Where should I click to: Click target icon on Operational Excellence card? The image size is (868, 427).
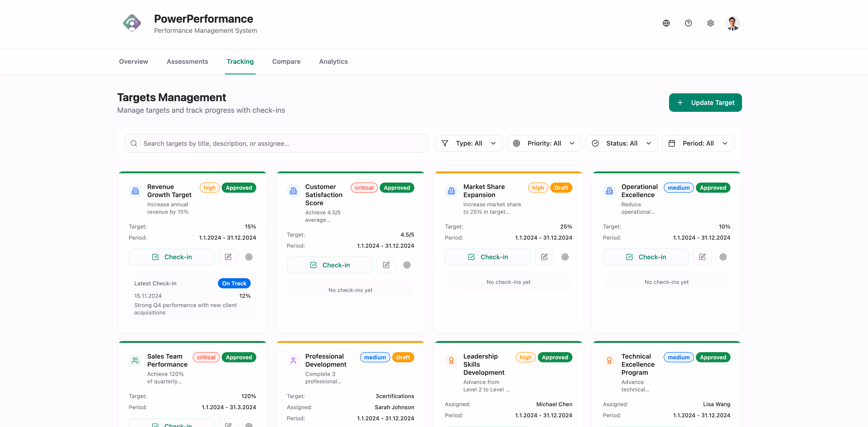[x=723, y=257]
